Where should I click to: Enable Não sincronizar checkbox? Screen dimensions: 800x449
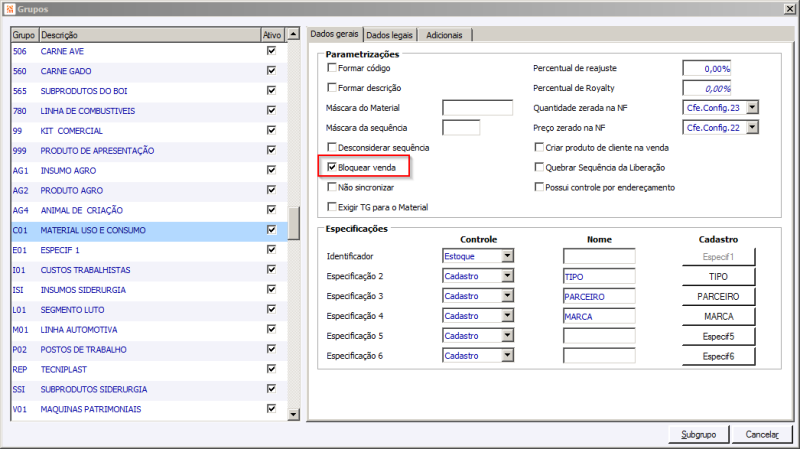coord(332,187)
